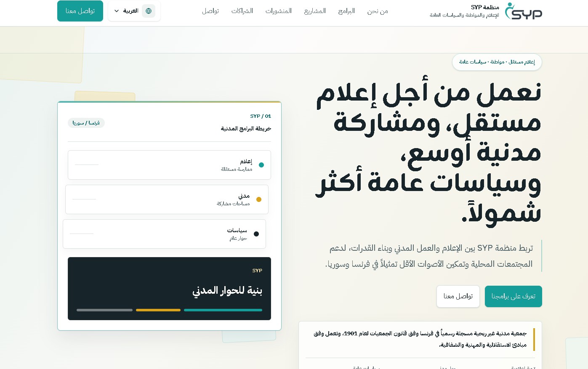This screenshot has width=588, height=369.
Task: Click the orange progress bar segment
Action: [158, 310]
